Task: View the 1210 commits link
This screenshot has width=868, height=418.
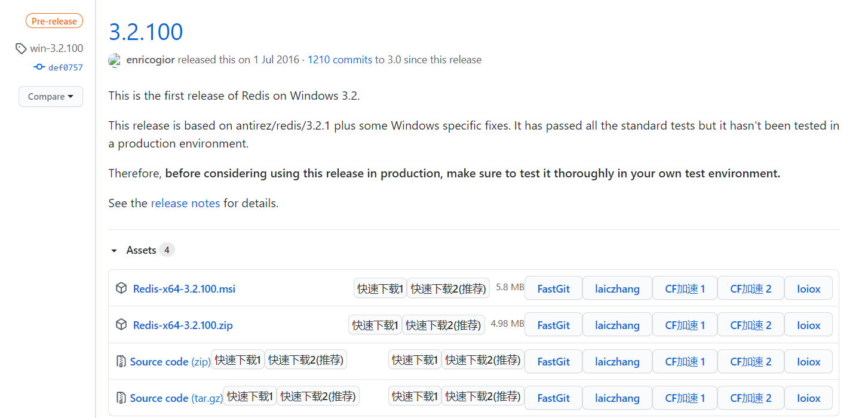Action: [x=339, y=60]
